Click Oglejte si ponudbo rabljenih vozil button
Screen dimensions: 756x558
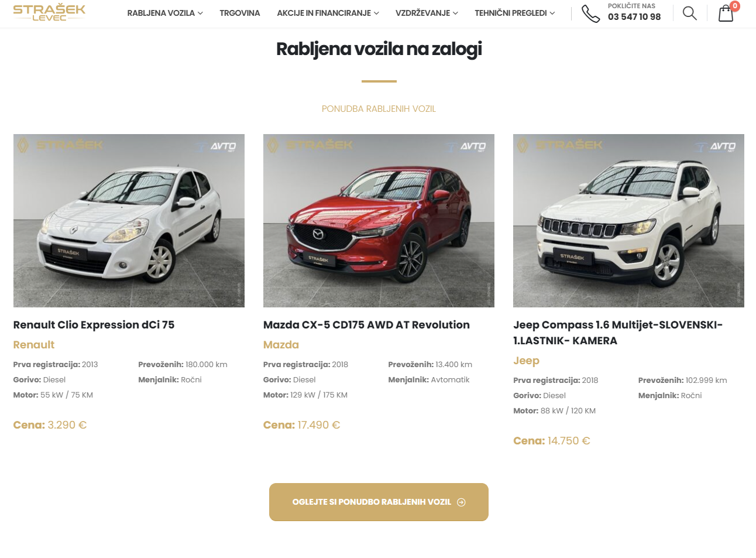tap(379, 502)
